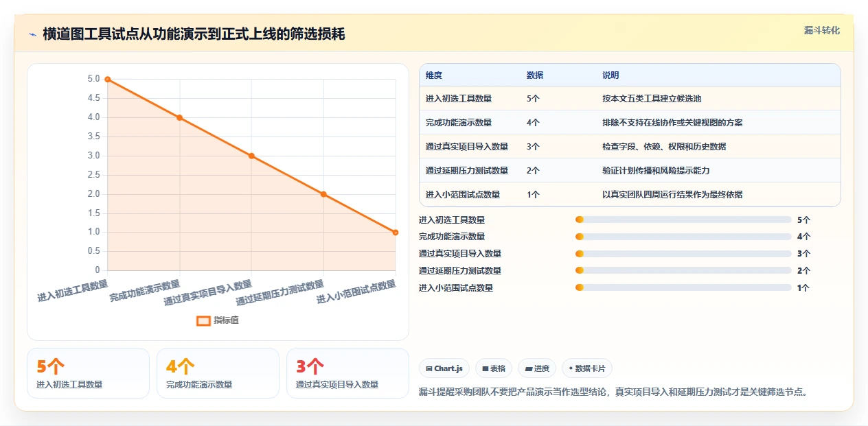
Task: Click y-axis label 2.5
Action: tap(93, 175)
